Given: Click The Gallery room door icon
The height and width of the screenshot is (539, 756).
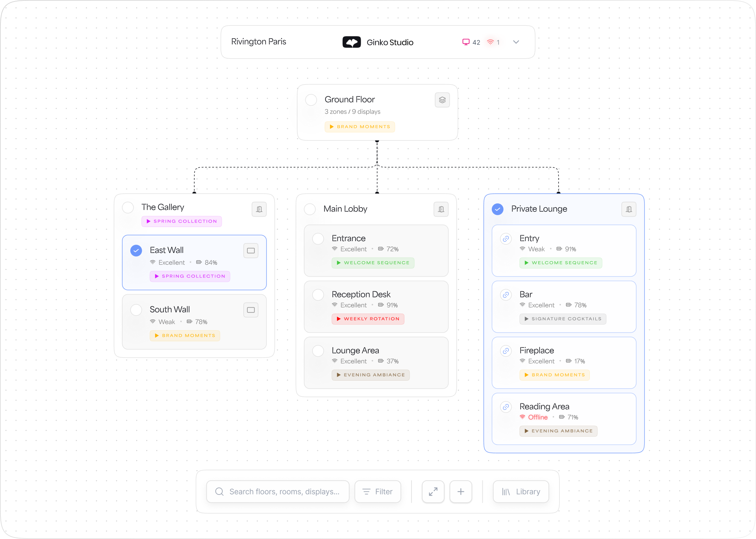Looking at the screenshot, I should coord(259,209).
